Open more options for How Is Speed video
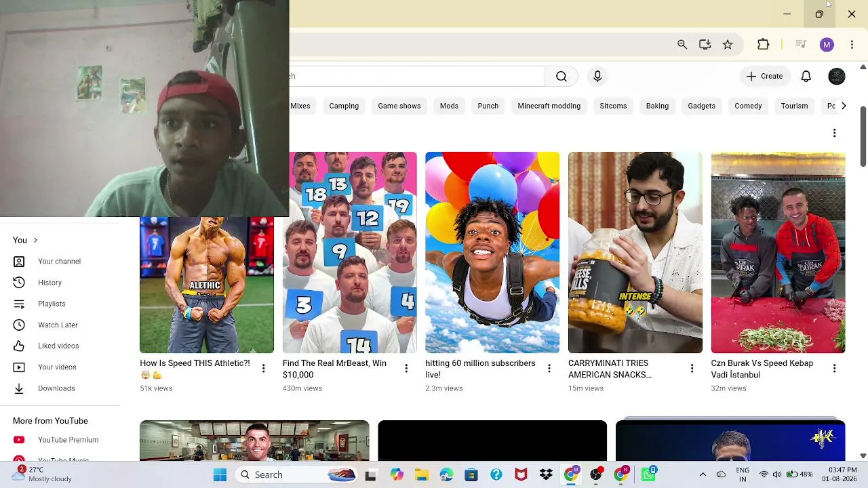This screenshot has height=488, width=868. pos(264,369)
